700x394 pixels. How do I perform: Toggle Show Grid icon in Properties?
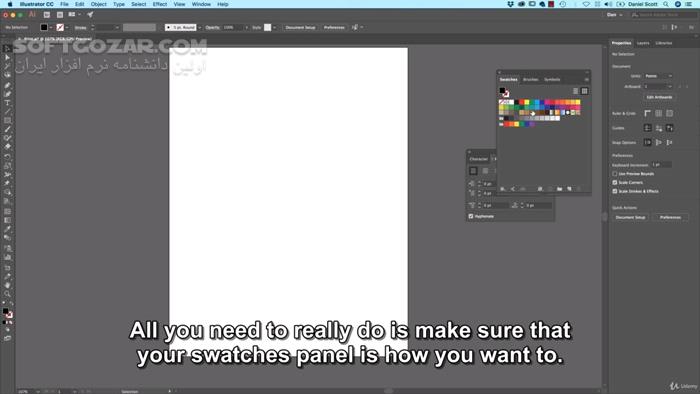point(658,113)
